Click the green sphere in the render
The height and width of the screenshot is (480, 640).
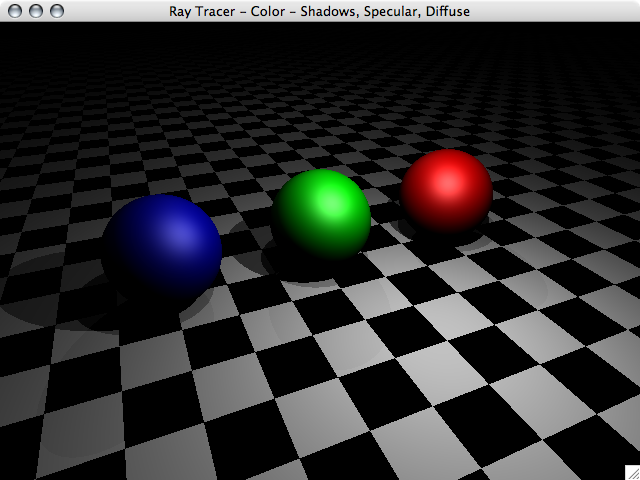322,214
